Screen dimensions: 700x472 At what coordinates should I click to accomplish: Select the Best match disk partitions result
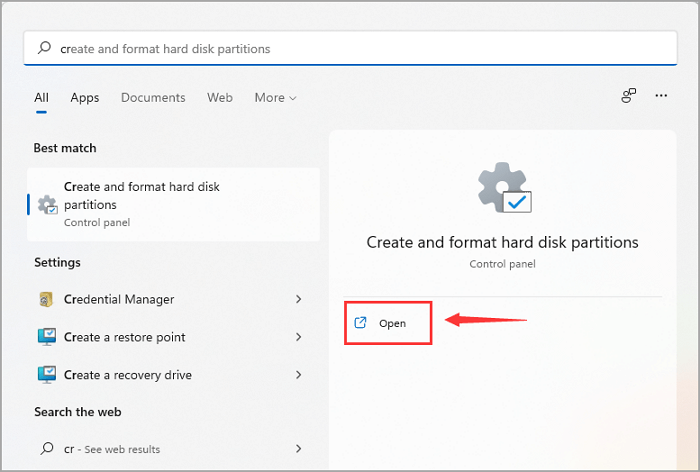[x=174, y=204]
